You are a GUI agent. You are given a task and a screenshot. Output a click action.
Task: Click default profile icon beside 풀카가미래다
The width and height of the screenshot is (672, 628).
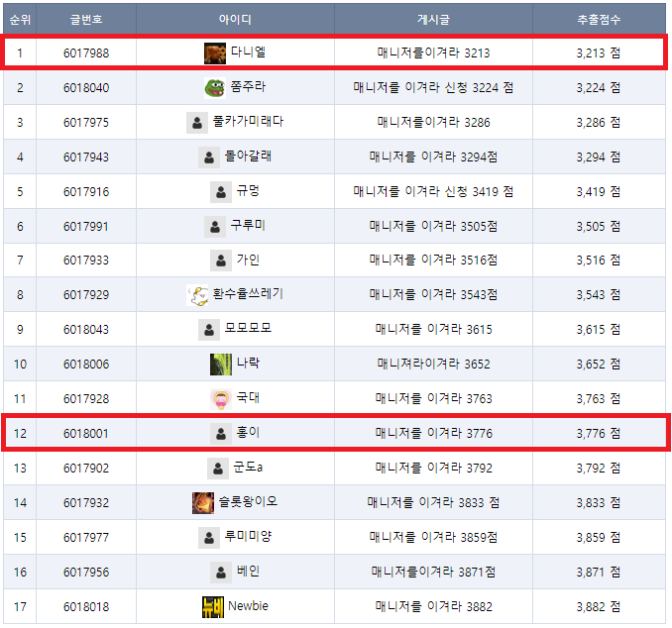(197, 123)
